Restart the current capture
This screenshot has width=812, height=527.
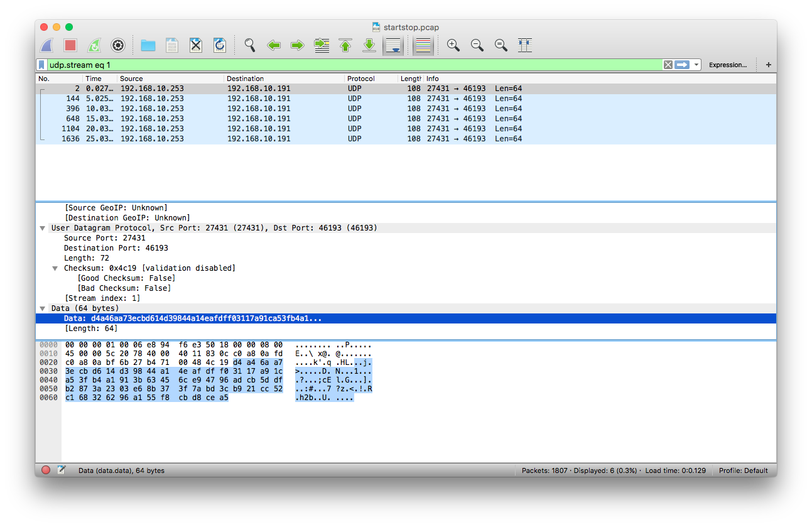coord(94,45)
